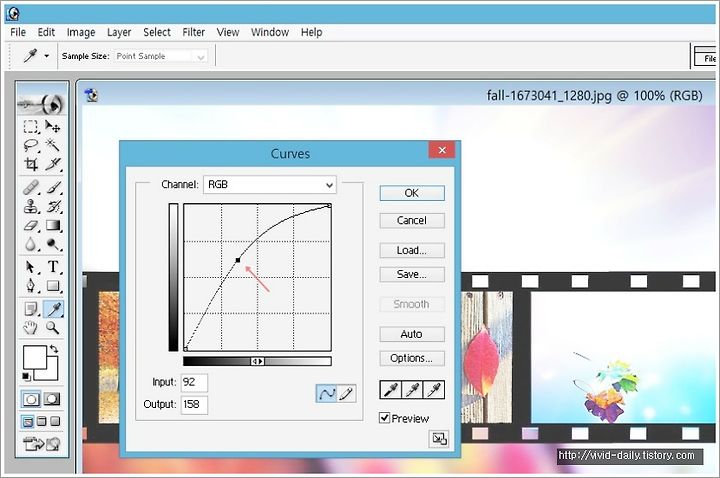Select the Zoom tool
Viewport: 720px width, 478px height.
point(53,328)
